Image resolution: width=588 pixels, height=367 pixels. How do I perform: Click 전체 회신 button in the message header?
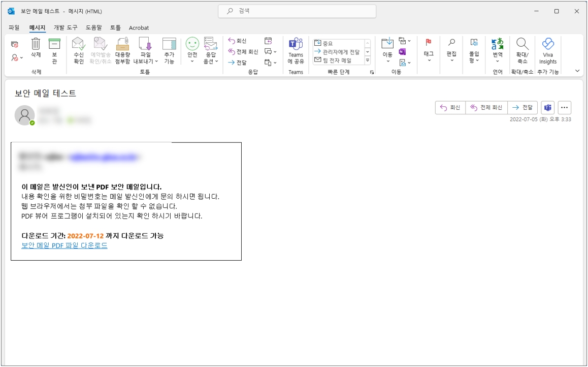point(486,108)
